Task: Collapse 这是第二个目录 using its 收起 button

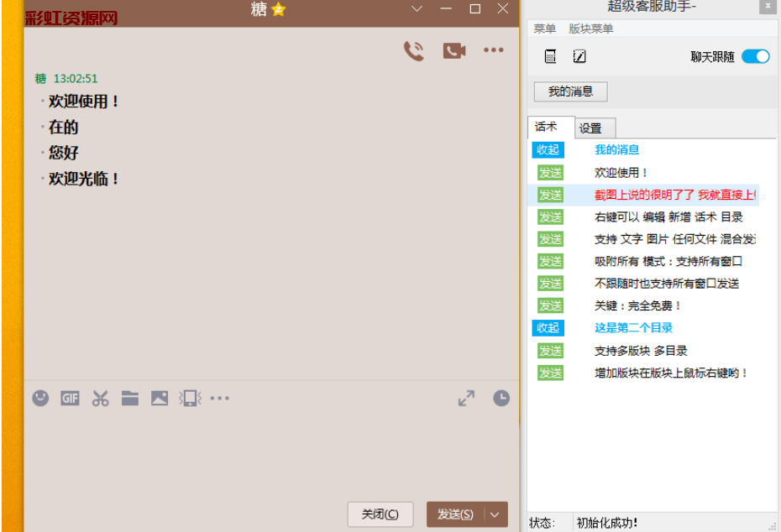Action: point(548,328)
